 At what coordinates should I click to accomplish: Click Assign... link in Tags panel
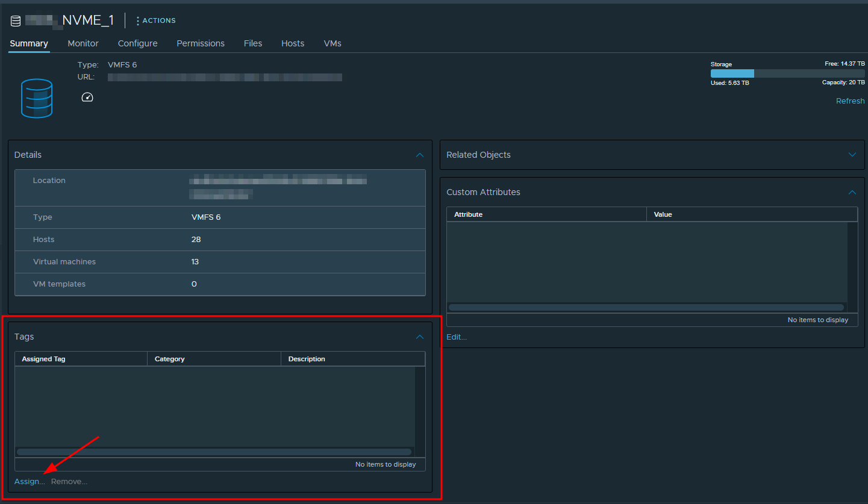30,482
